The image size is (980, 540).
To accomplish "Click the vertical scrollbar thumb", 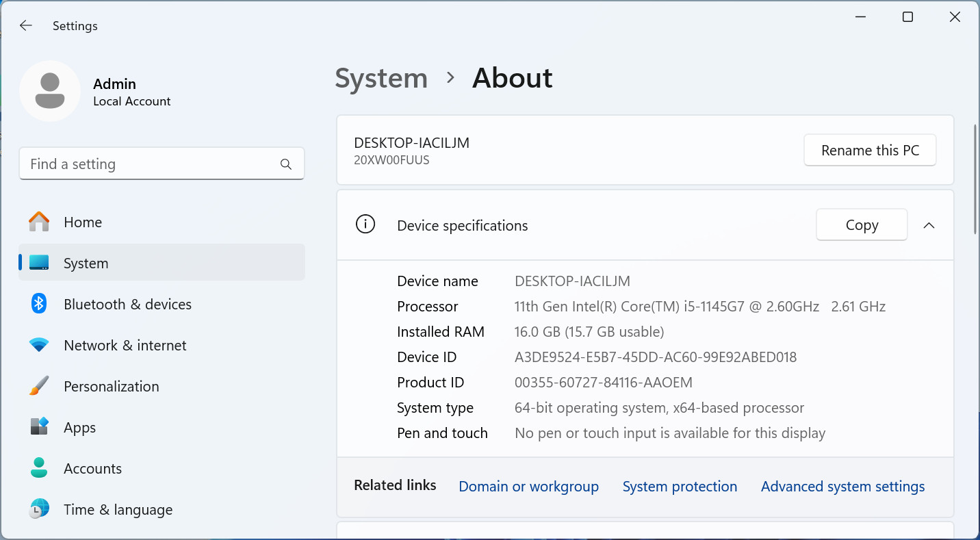I will pos(975,179).
